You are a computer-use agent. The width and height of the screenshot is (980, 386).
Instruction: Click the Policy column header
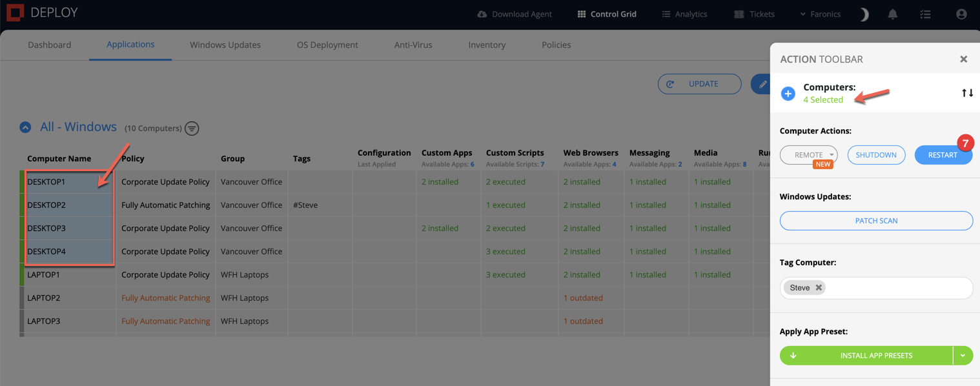point(133,159)
